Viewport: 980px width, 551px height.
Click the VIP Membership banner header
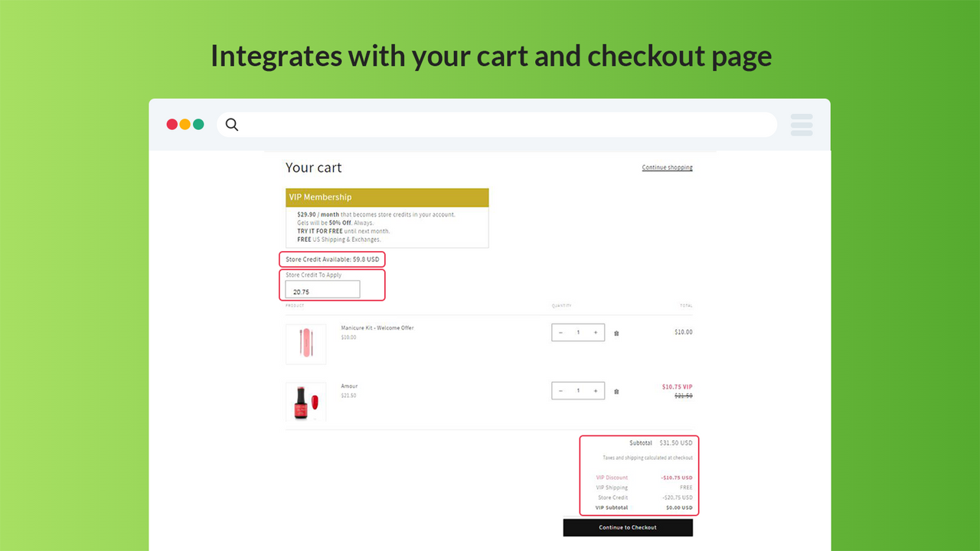coord(387,197)
